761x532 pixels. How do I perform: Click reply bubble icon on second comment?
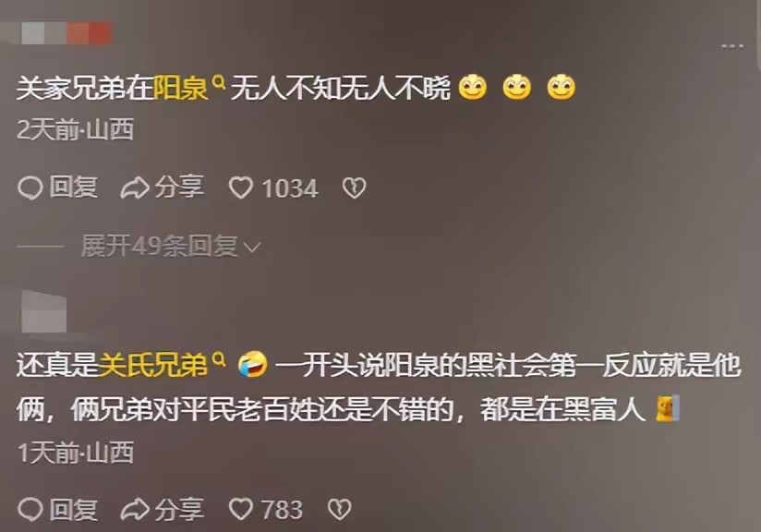tap(30, 510)
